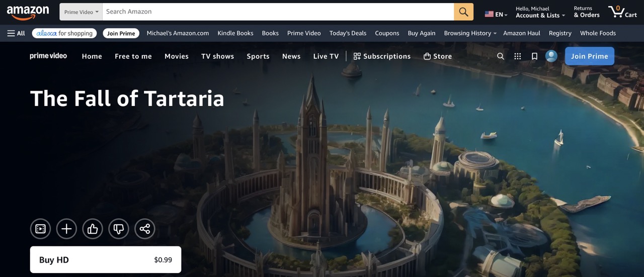Select the TV shows tab
644x277 pixels.
click(218, 56)
